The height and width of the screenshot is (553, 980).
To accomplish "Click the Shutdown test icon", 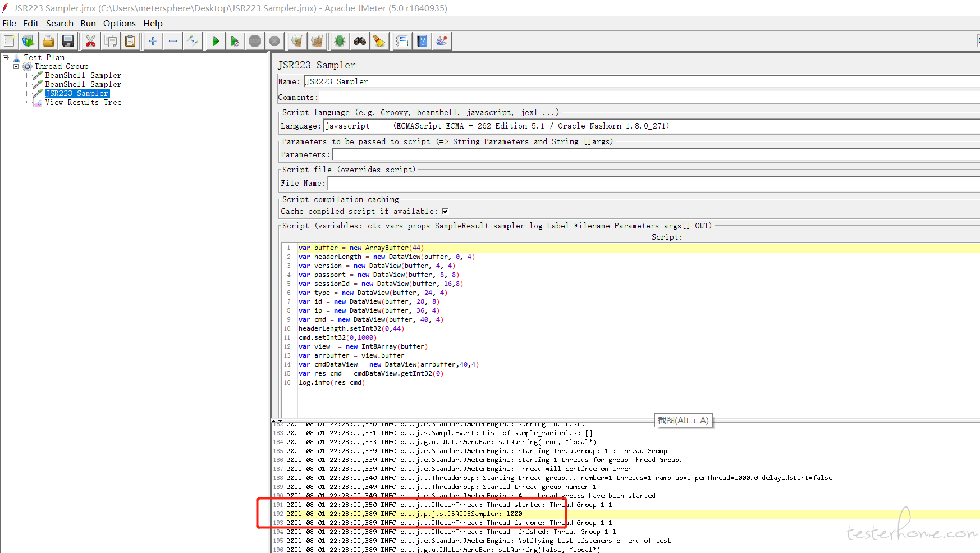I will (x=274, y=41).
